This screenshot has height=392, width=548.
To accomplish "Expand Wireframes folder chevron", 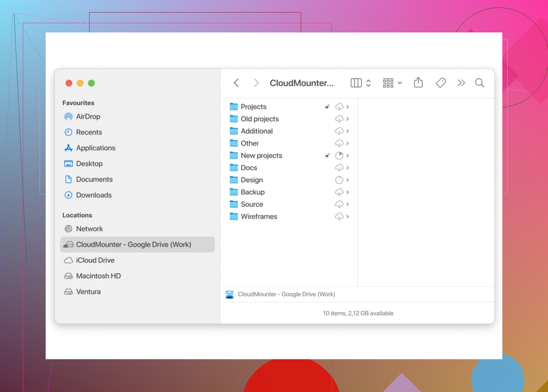I will [347, 216].
